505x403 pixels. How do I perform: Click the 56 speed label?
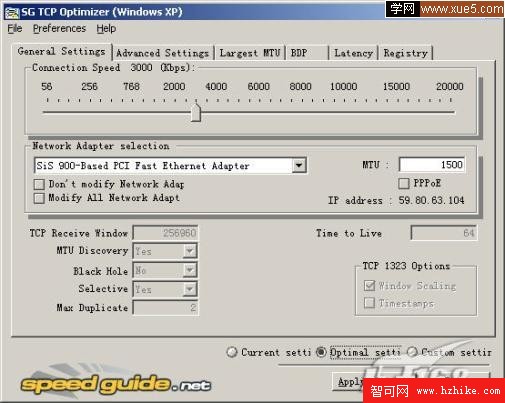click(47, 87)
